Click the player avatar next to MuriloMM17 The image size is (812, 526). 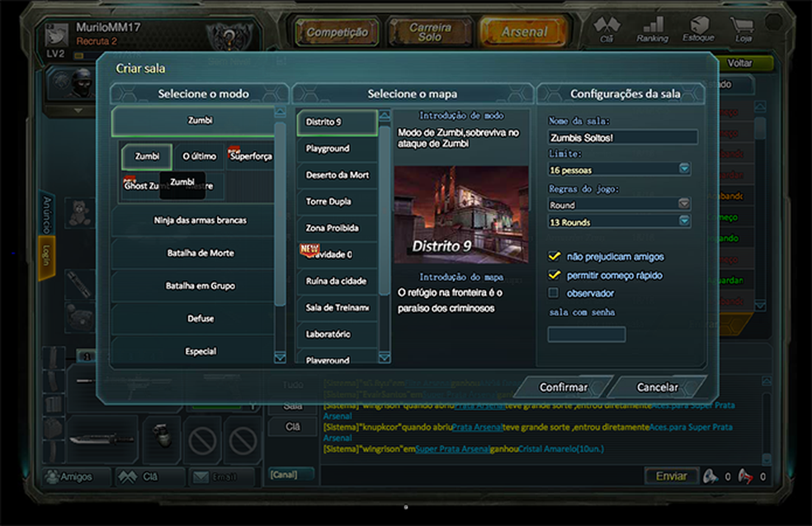point(57,35)
